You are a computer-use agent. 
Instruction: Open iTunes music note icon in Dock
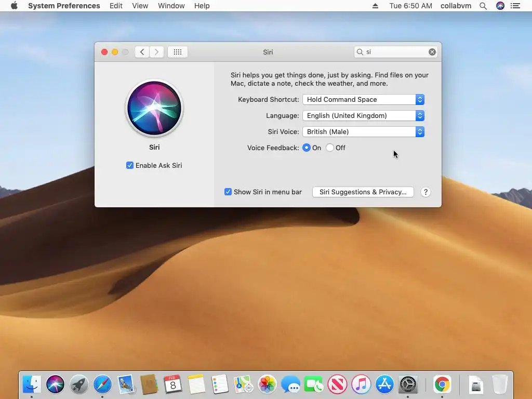click(x=361, y=384)
